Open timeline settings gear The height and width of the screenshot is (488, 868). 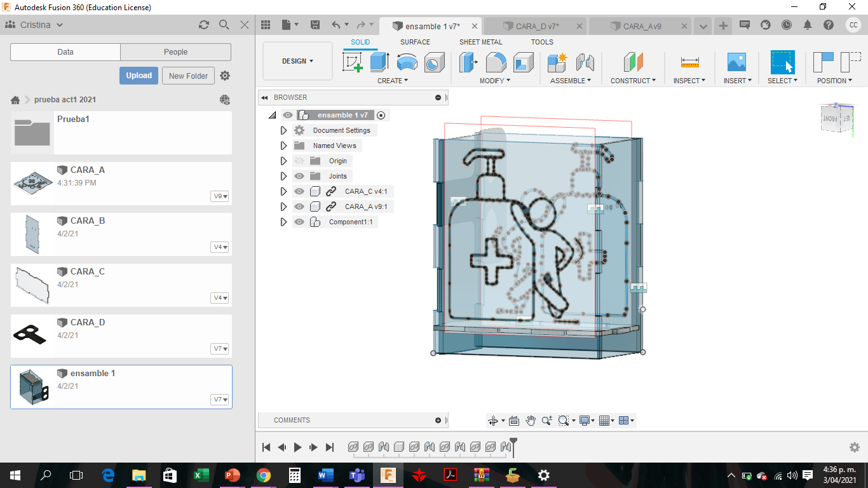tap(855, 447)
